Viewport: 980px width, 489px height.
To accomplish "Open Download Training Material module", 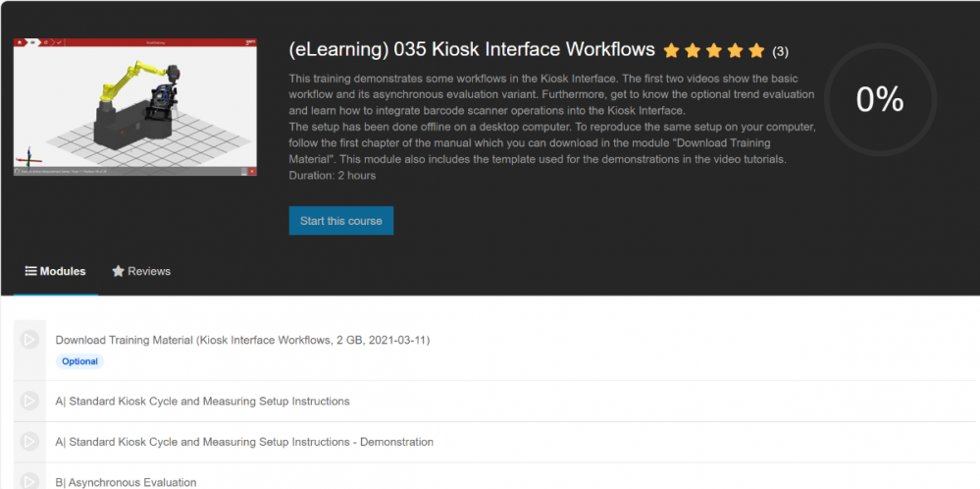I will coord(242,340).
